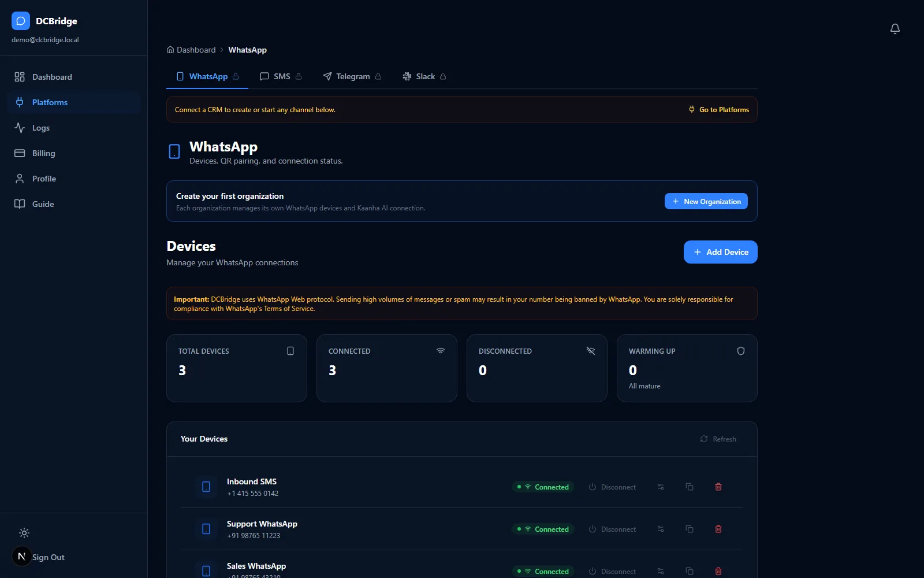
Task: Switch to the Slack tab
Action: click(424, 76)
